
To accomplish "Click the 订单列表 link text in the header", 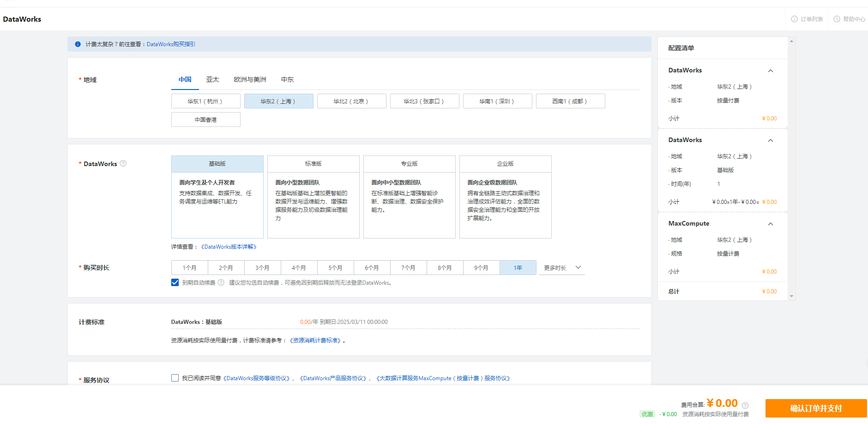I will pyautogui.click(x=812, y=19).
